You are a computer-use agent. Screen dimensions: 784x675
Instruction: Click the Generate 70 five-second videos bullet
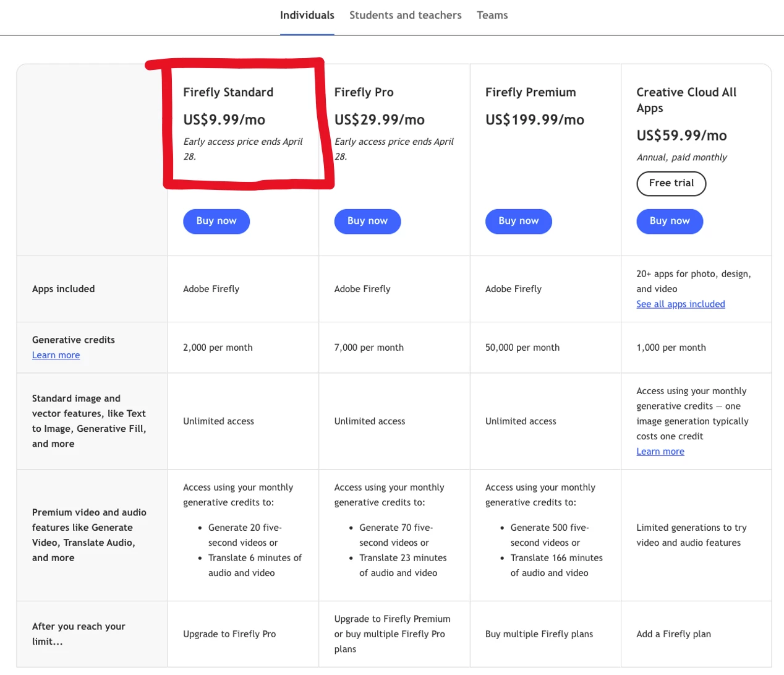click(396, 535)
